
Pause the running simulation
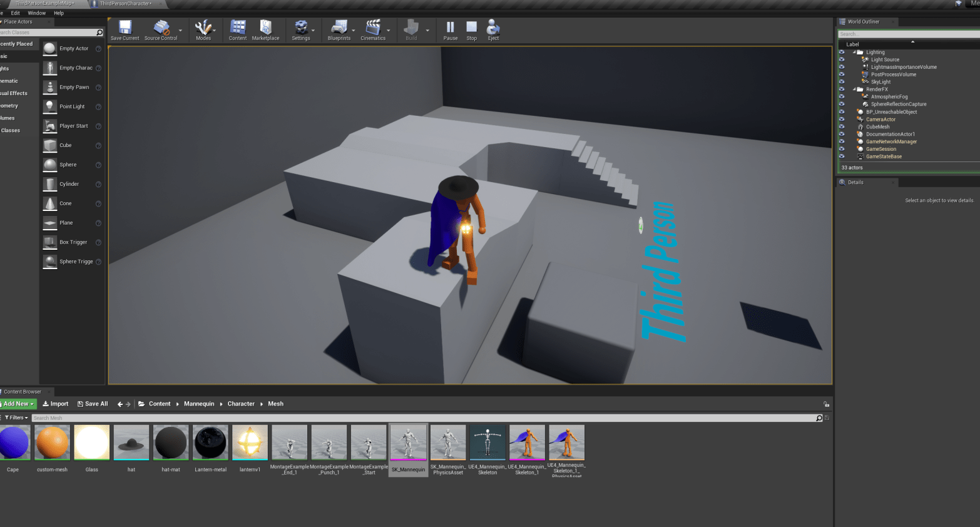(x=450, y=29)
